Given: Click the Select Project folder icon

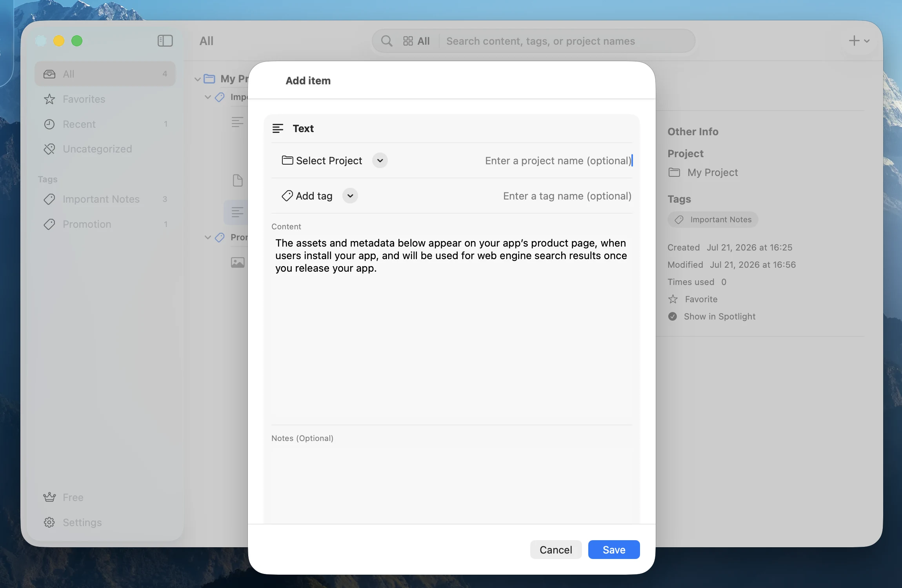Looking at the screenshot, I should [x=287, y=160].
